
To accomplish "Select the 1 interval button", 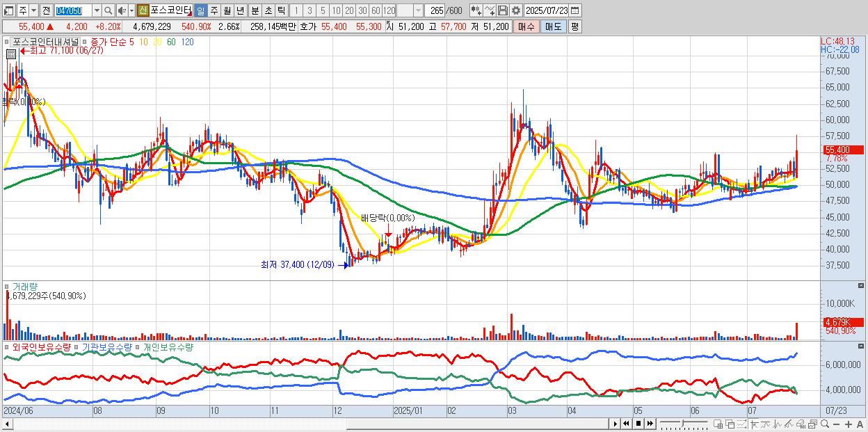I will point(296,10).
